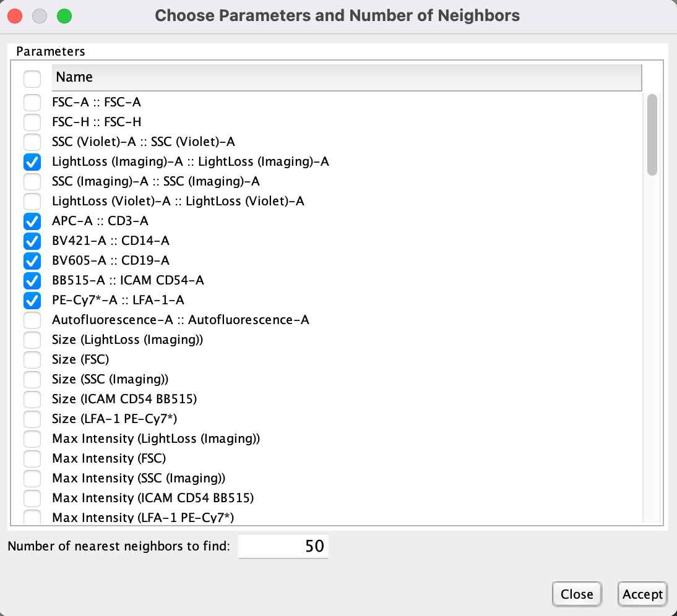Uncheck LightLoss (Imaging)-A parameter

point(32,161)
